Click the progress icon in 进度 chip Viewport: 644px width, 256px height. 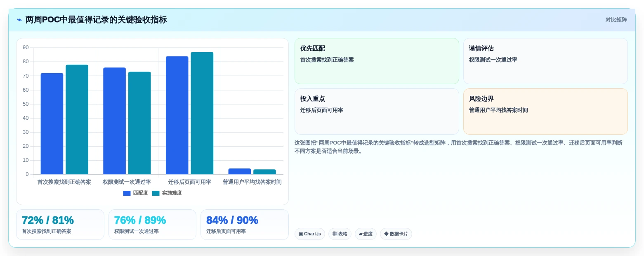pyautogui.click(x=361, y=234)
